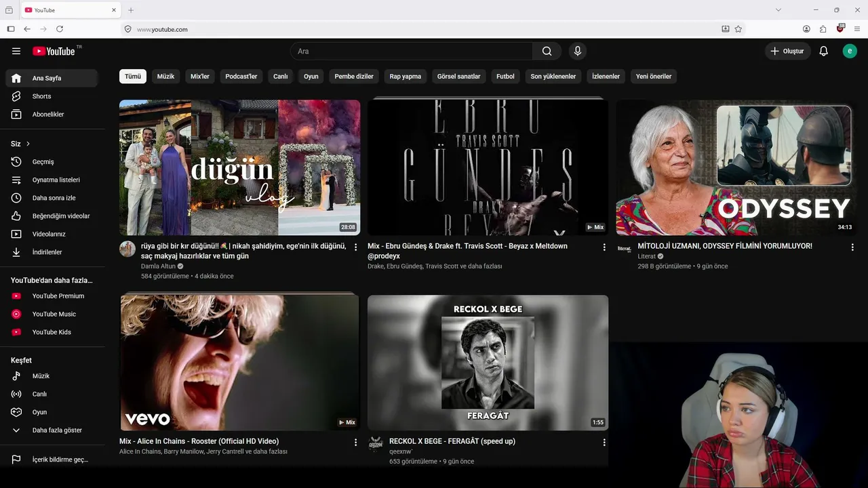Open Geçmiş history in the sidebar

53,162
